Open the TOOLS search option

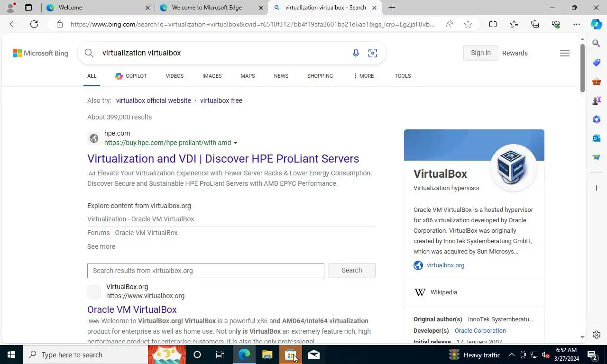click(403, 76)
